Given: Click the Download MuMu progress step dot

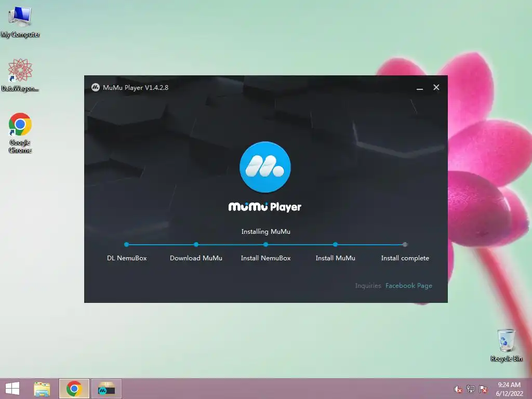Looking at the screenshot, I should click(x=196, y=244).
